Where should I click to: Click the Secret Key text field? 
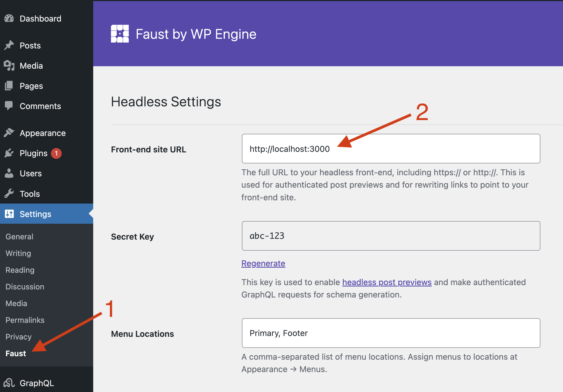point(391,236)
